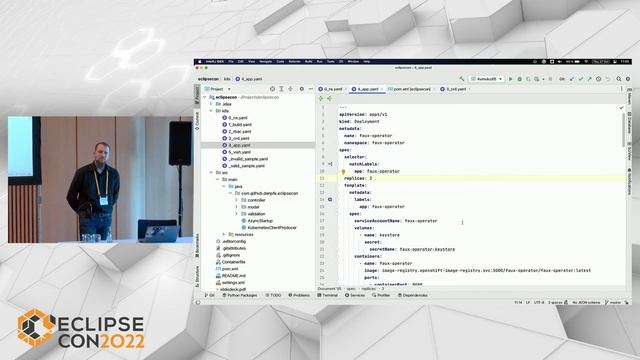Click the Expand All icon in Project panel
Image resolution: width=640 pixels, height=360 pixels.
[x=281, y=89]
